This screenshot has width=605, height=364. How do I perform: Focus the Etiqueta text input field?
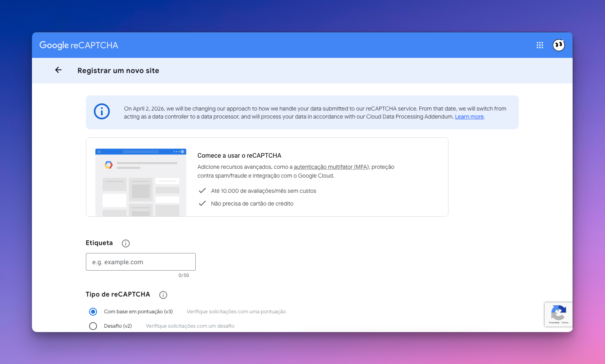point(141,262)
